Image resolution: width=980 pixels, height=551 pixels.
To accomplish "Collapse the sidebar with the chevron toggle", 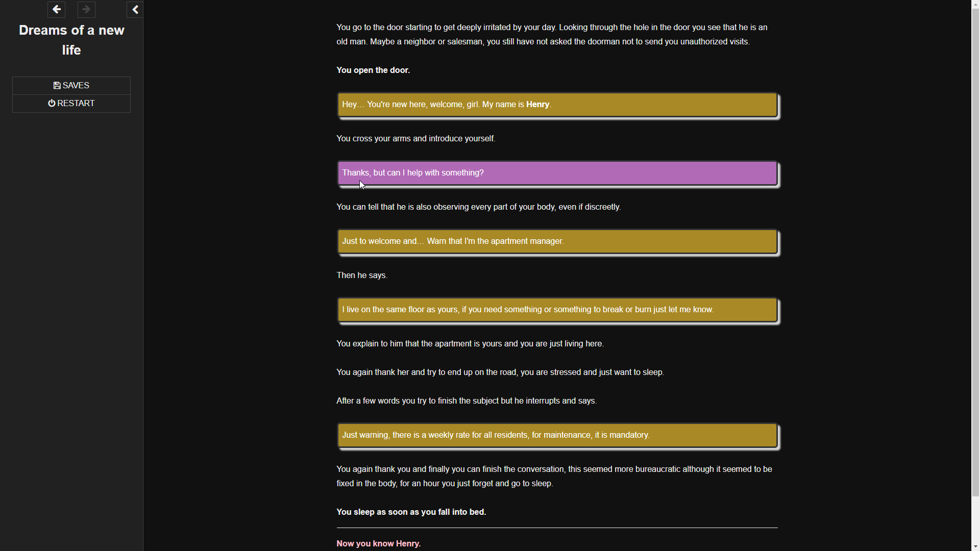I will point(135,10).
